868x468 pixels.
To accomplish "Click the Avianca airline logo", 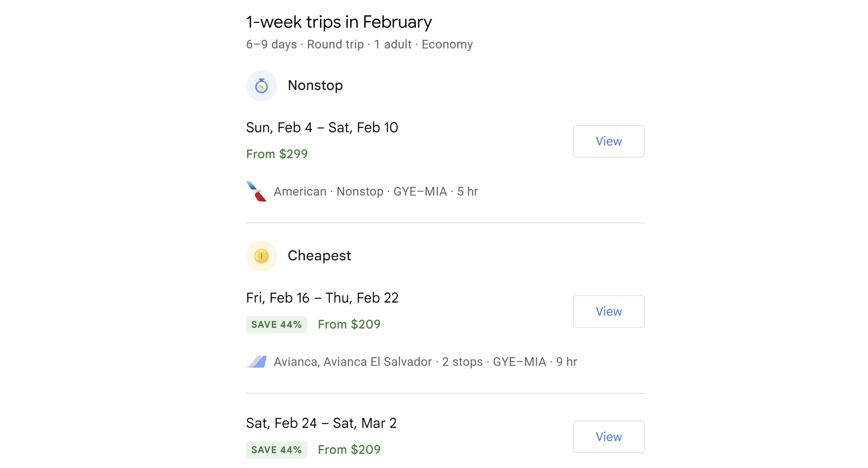I will click(257, 362).
